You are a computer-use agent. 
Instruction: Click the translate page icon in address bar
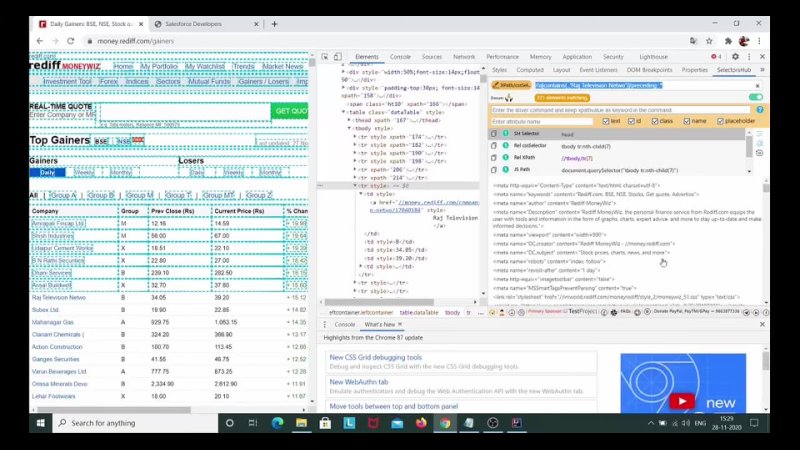(x=693, y=41)
